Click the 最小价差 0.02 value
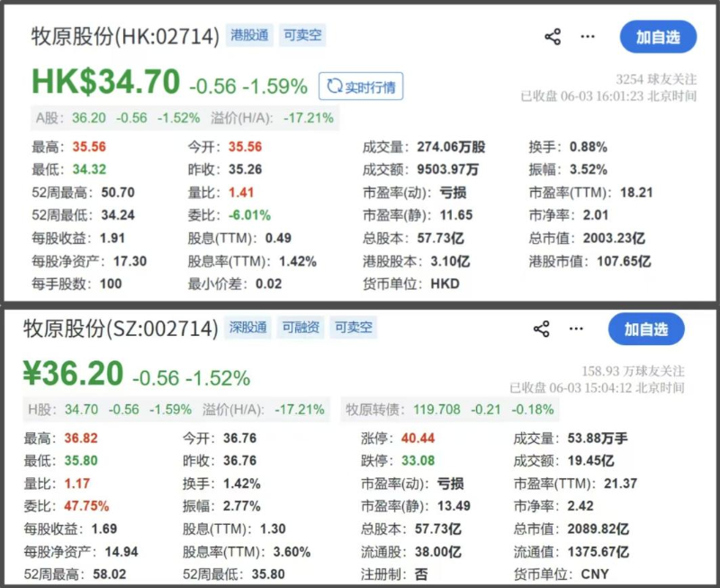The image size is (720, 588). (x=268, y=284)
